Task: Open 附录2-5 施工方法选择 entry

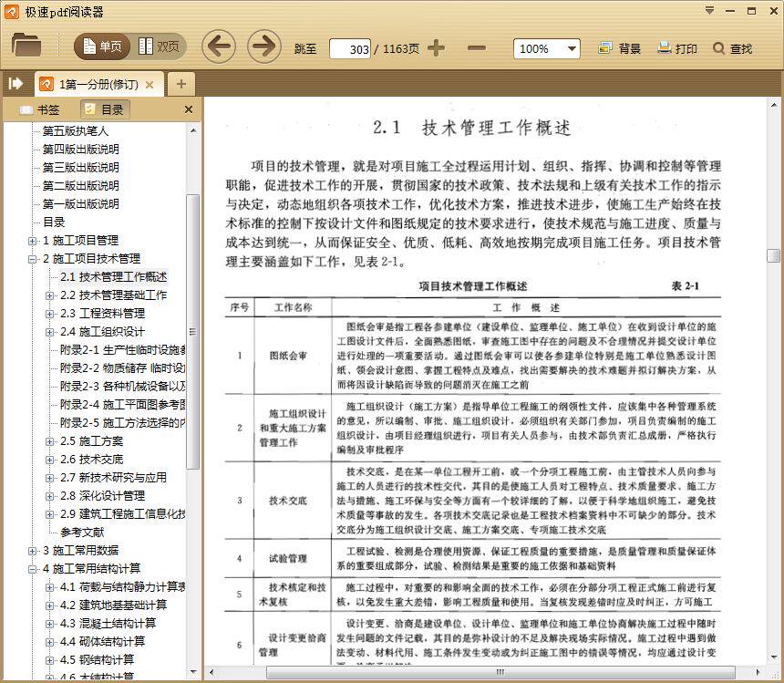Action: coord(122,423)
